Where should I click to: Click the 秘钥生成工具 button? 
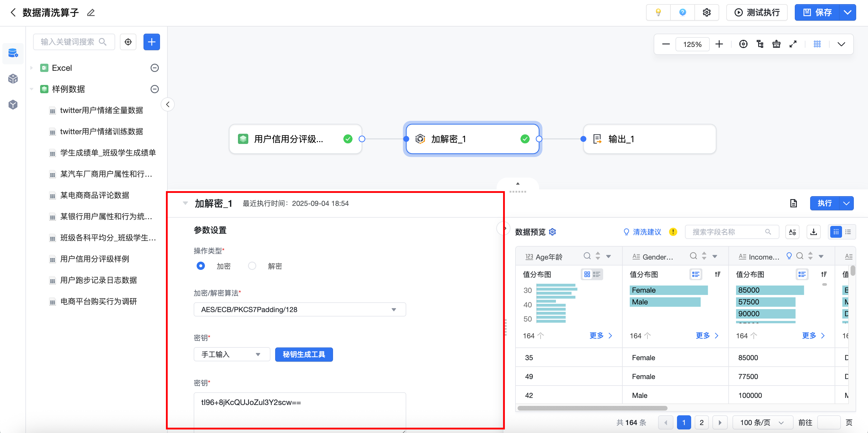pyautogui.click(x=304, y=354)
